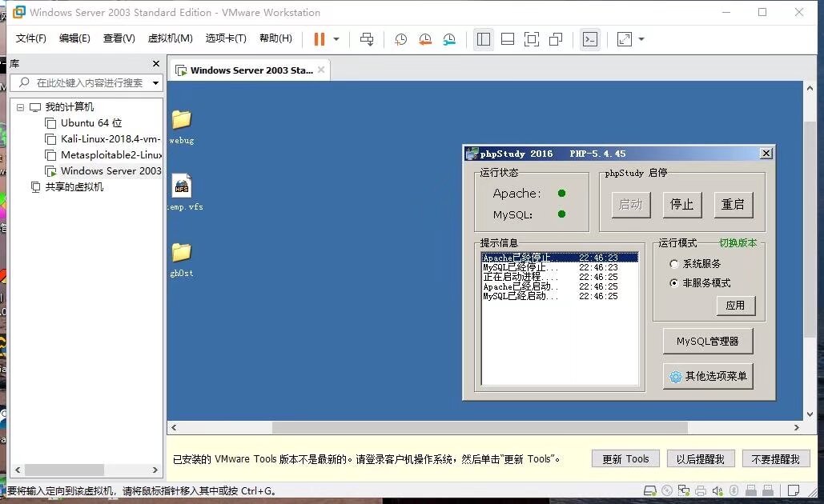Viewport: 824px width, 504px height.
Task: Revert VM to the previous snapshot
Action: (x=424, y=39)
